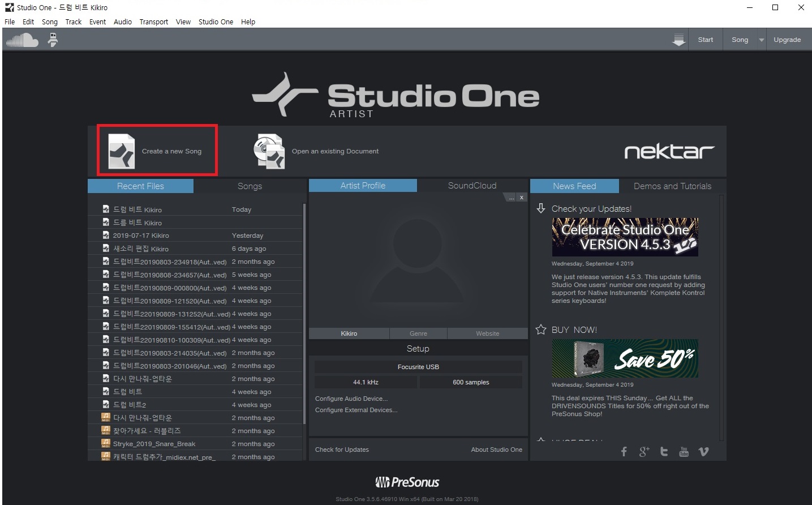The width and height of the screenshot is (812, 505).
Task: Open the Help menu
Action: coord(248,22)
